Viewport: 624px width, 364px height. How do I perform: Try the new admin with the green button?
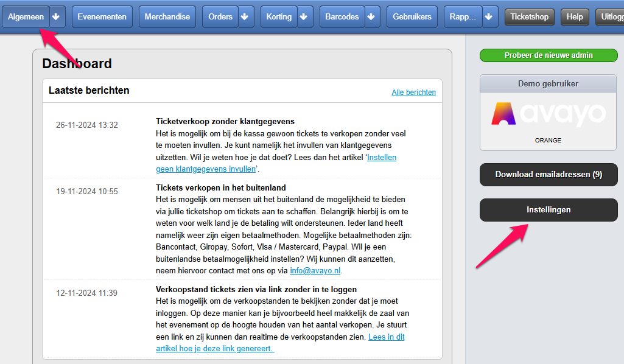[549, 55]
